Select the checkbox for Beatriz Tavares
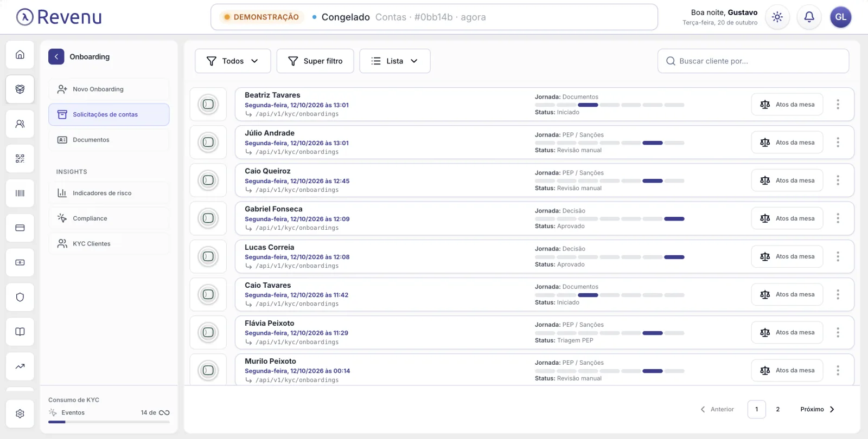The height and width of the screenshot is (439, 868). coord(208,105)
